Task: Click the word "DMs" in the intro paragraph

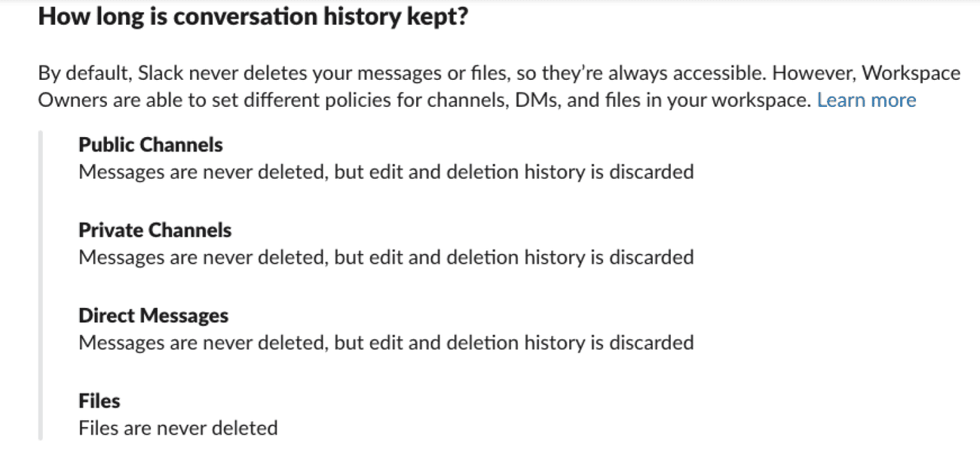Action: coord(534,100)
